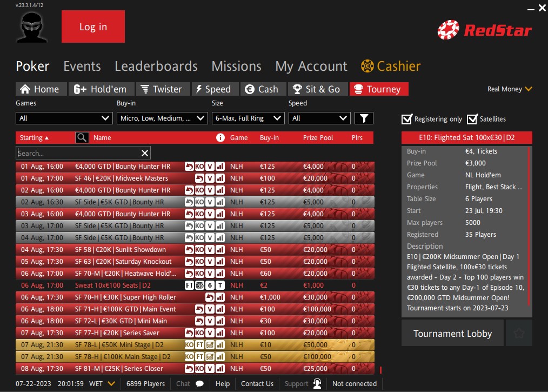Sort tournaments by the Starting column
This screenshot has height=392, width=548.
[x=34, y=138]
